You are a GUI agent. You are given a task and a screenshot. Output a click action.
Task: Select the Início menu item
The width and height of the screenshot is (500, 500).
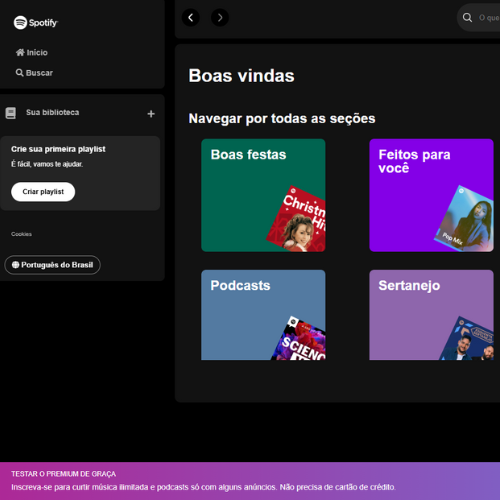pos(32,52)
